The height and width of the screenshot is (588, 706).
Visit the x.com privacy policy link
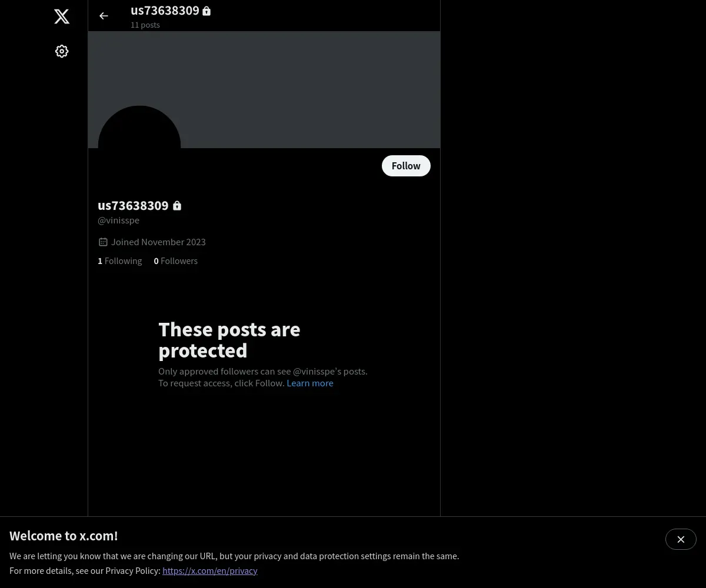click(x=210, y=570)
